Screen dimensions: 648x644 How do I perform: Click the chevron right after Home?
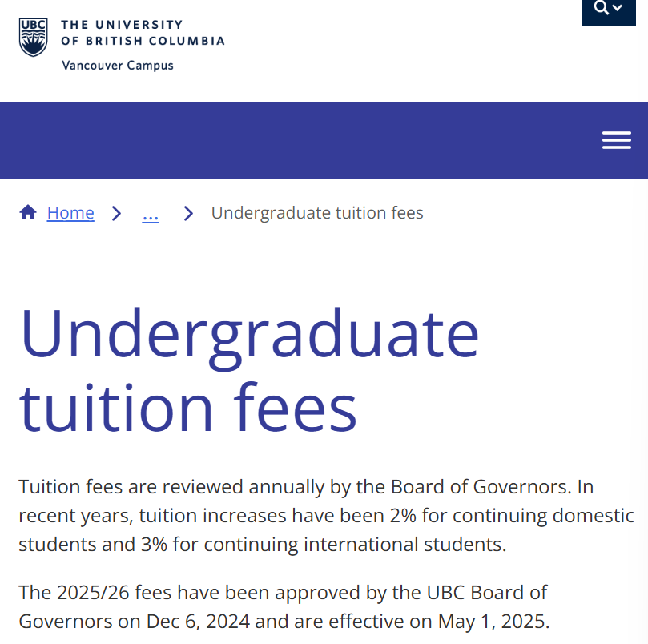coord(117,213)
